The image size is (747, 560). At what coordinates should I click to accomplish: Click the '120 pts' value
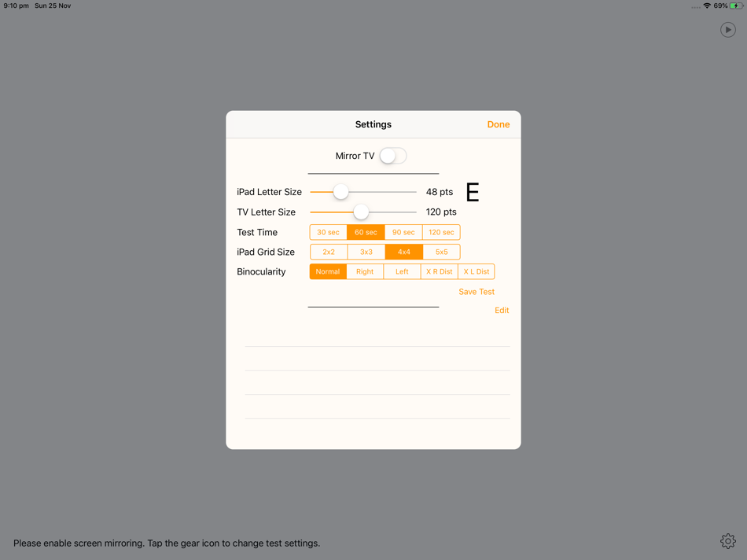click(441, 212)
